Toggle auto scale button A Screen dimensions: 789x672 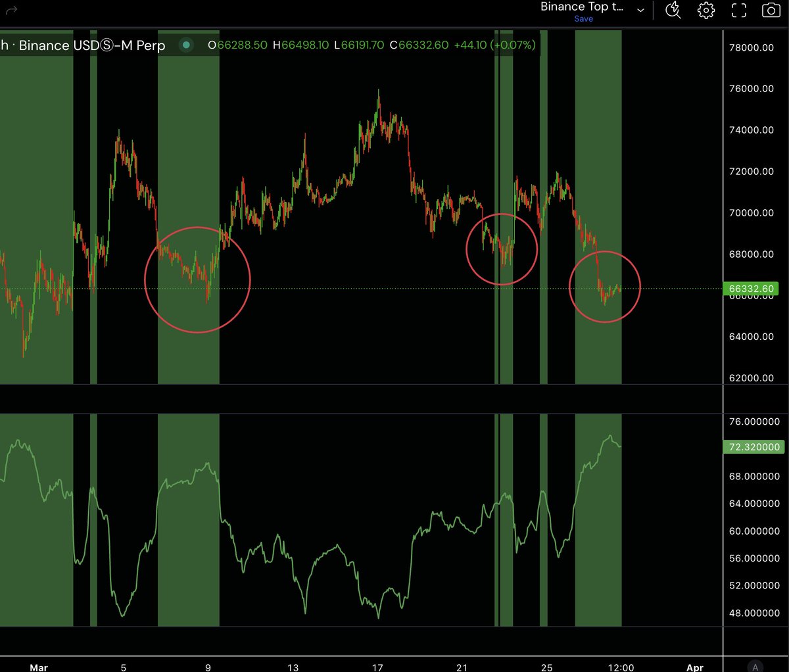pyautogui.click(x=756, y=667)
